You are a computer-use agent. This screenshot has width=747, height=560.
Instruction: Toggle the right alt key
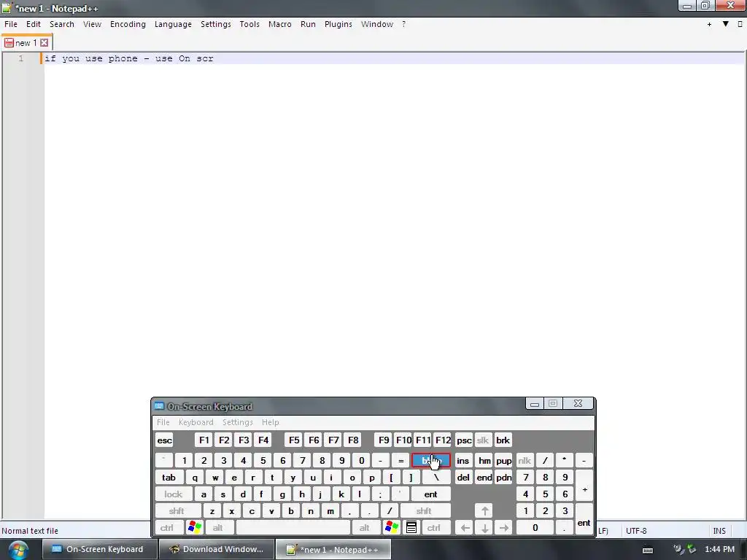365,528
